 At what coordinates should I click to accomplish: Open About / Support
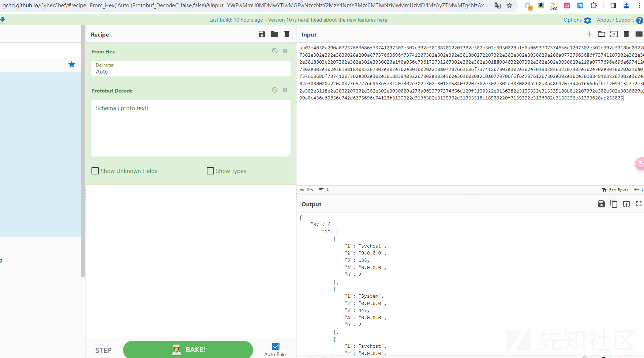point(620,20)
